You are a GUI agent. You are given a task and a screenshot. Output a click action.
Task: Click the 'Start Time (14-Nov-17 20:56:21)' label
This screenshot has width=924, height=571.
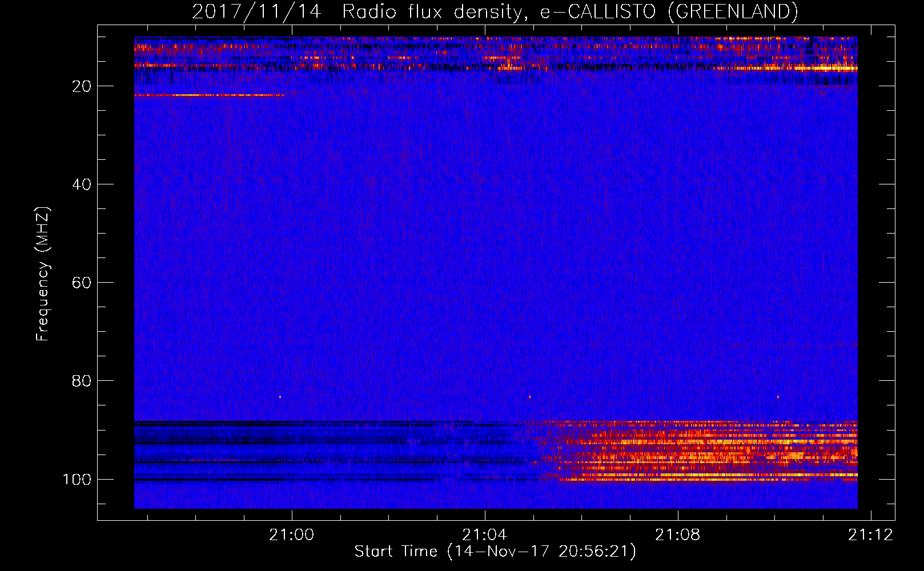tap(495, 552)
